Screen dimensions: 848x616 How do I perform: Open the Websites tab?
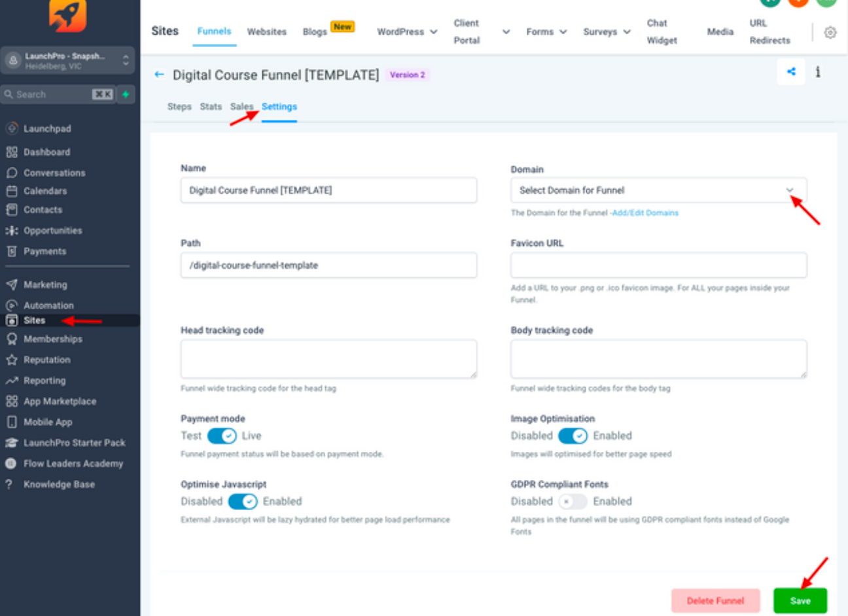tap(266, 31)
